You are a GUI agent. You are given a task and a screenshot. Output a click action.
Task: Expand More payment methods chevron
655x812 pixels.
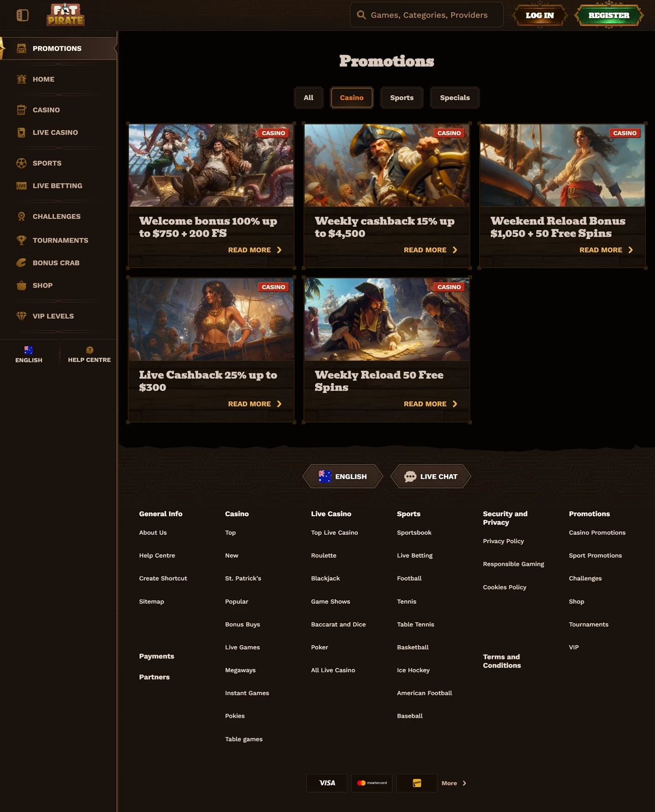(464, 783)
